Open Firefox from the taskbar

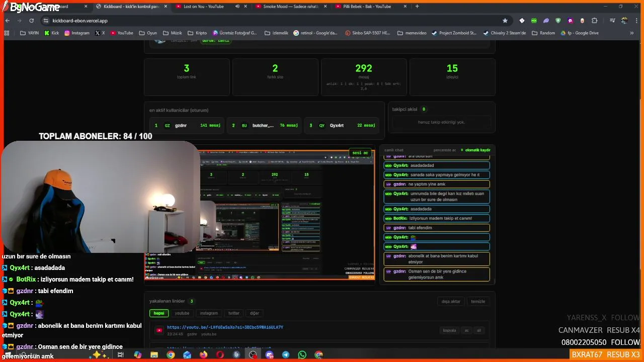coord(203,354)
